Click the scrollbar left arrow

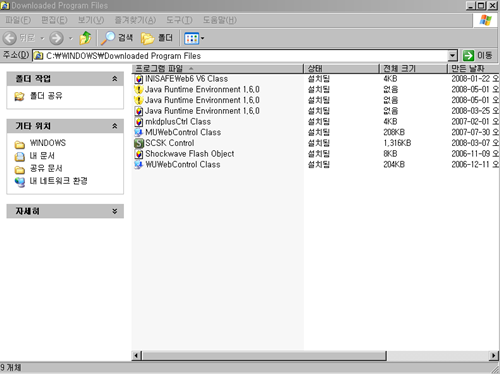click(137, 356)
